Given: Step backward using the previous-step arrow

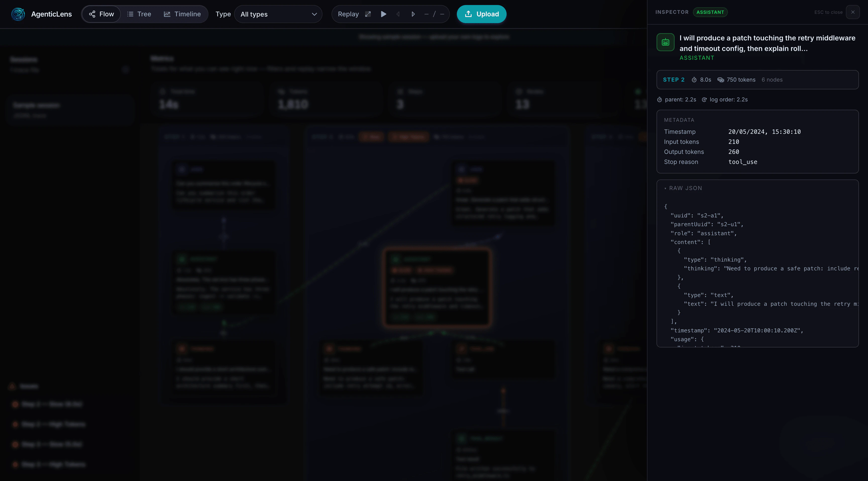Looking at the screenshot, I should pyautogui.click(x=398, y=14).
